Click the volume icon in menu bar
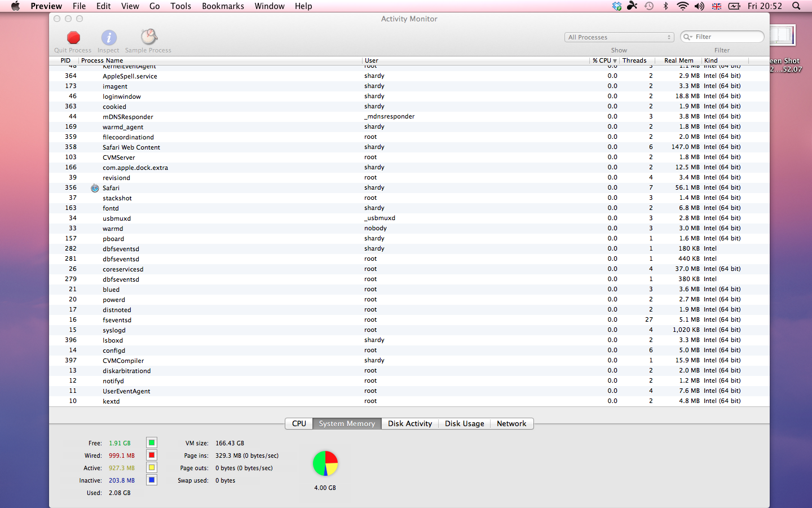Screen dimensions: 812x508 tap(699, 6)
